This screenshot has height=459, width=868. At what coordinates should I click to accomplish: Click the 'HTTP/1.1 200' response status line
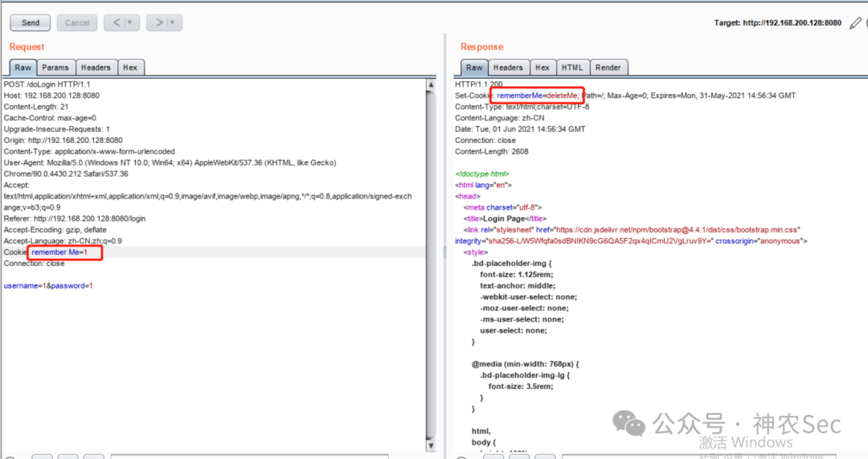coord(479,84)
